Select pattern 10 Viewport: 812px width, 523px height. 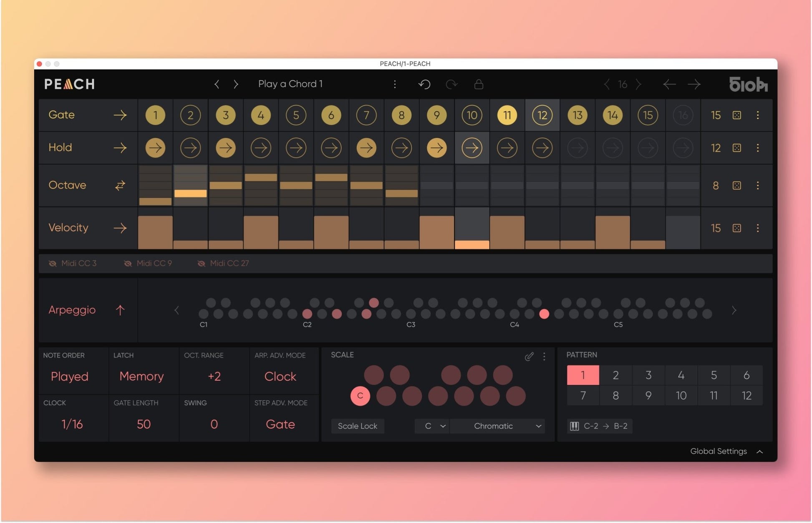click(x=681, y=395)
